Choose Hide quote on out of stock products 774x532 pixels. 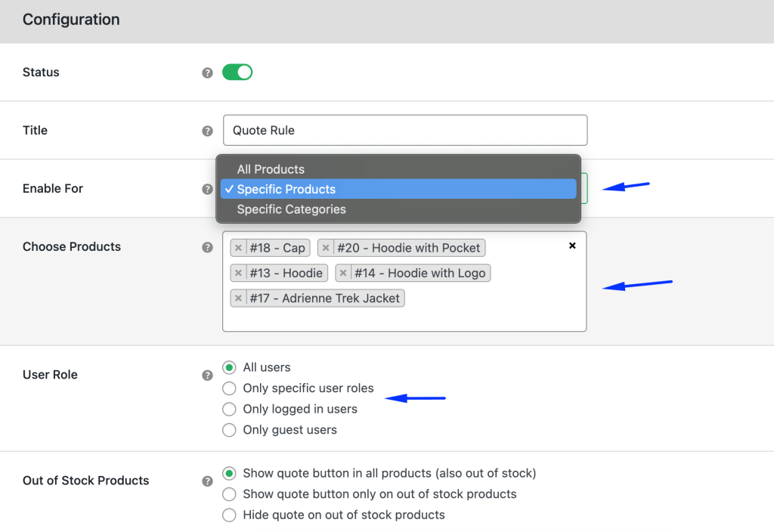pyautogui.click(x=229, y=515)
